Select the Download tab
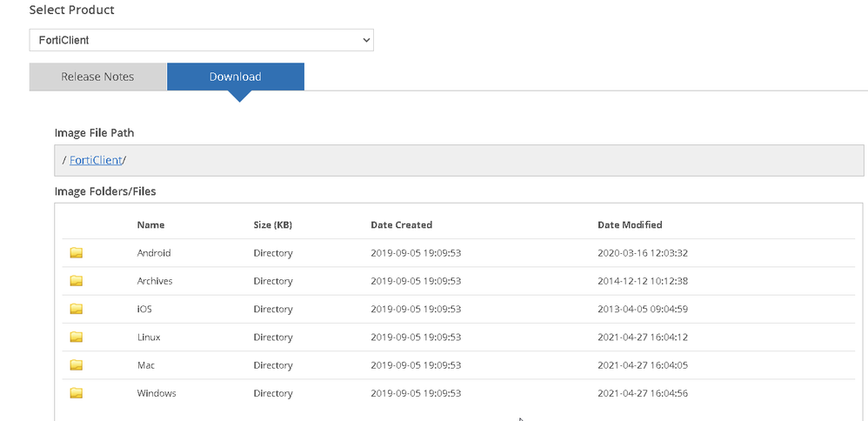This screenshot has height=421, width=868. [x=235, y=77]
